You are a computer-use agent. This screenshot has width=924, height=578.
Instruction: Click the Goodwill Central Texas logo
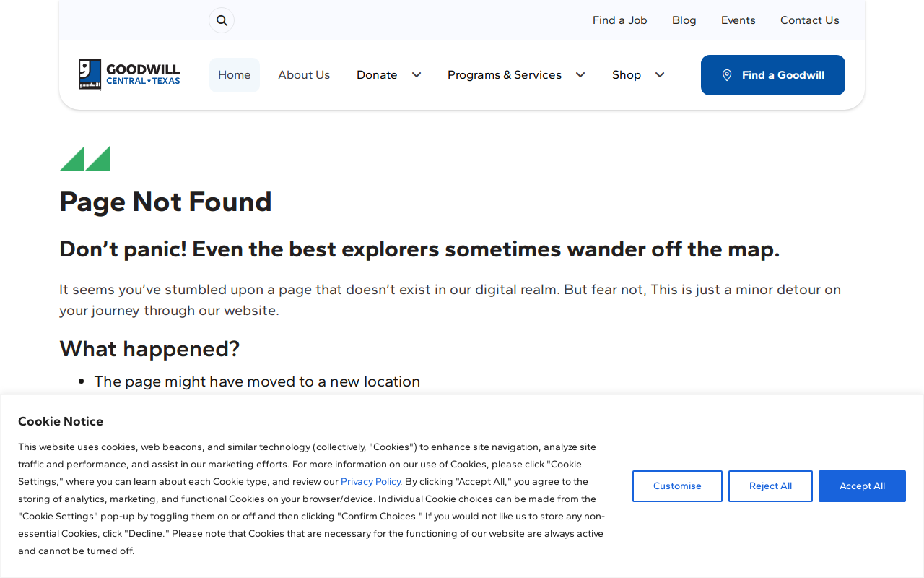(129, 74)
